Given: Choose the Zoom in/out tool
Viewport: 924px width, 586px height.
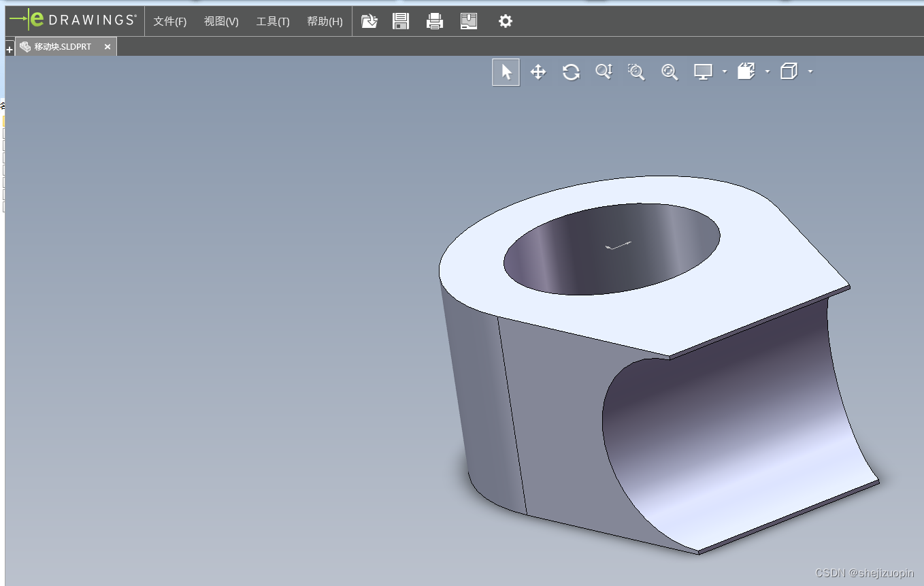Looking at the screenshot, I should point(604,71).
